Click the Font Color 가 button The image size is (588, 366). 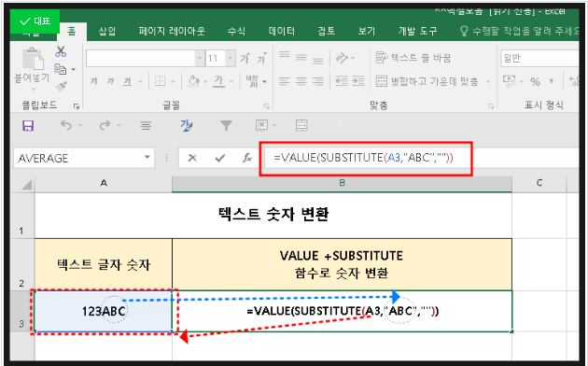219,81
